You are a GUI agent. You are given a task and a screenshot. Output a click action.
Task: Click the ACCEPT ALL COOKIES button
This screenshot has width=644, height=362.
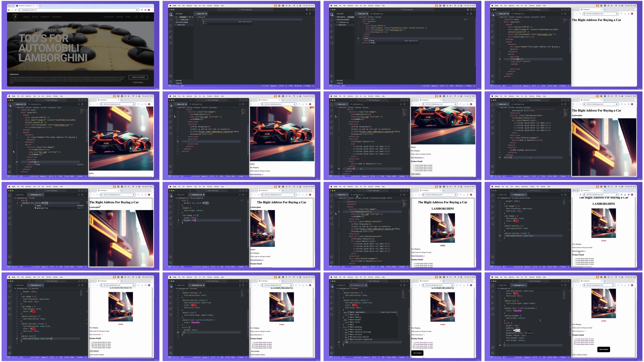pos(138,77)
